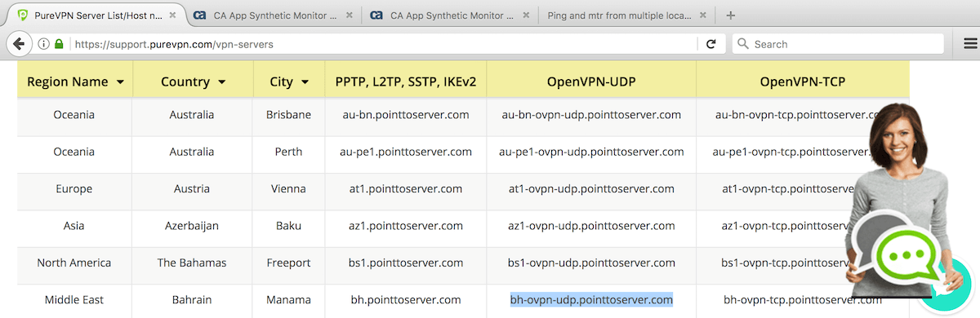This screenshot has height=318, width=980.
Task: Click the URL address bar
Action: click(x=384, y=44)
